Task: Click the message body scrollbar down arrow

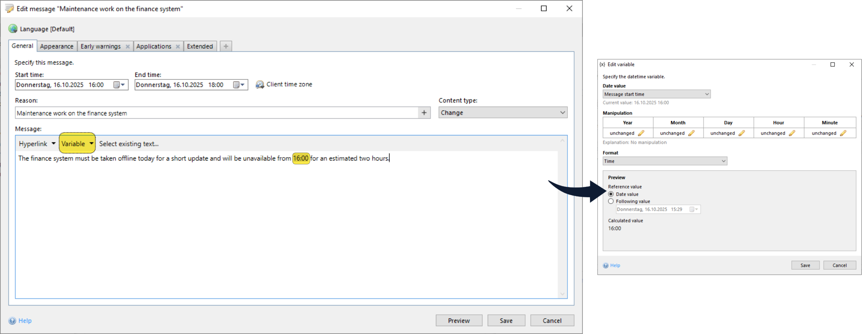Action: [x=562, y=294]
